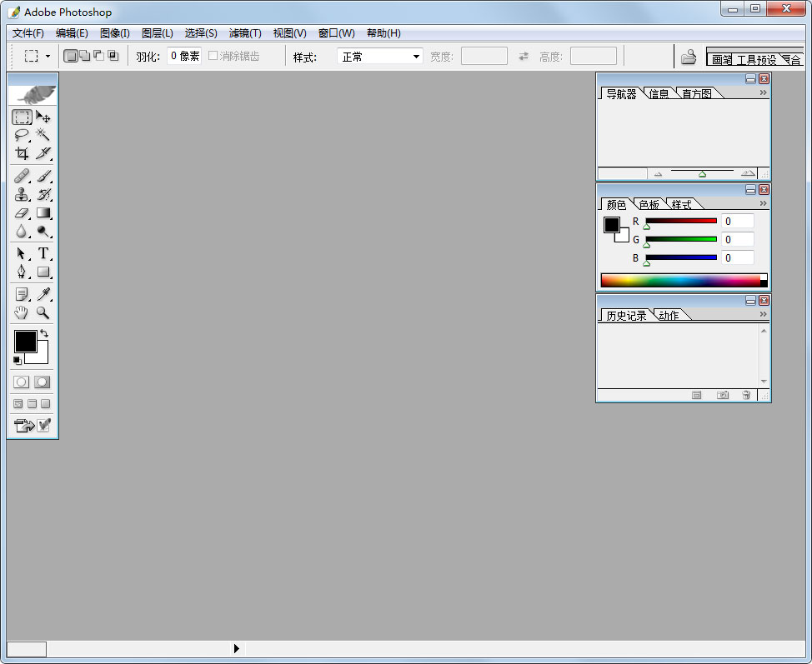
Task: Click delete state trash button in History
Action: point(746,396)
